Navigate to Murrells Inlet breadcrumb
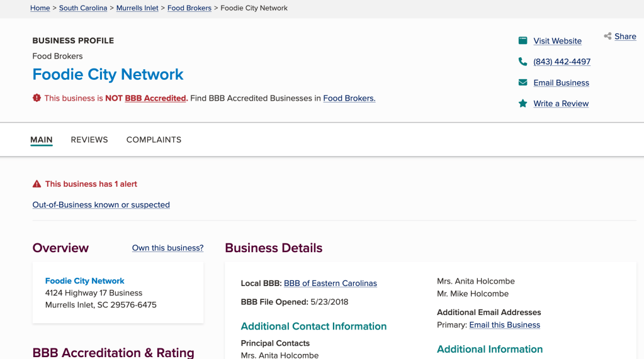Viewport: 644px width, 359px height. click(x=137, y=8)
